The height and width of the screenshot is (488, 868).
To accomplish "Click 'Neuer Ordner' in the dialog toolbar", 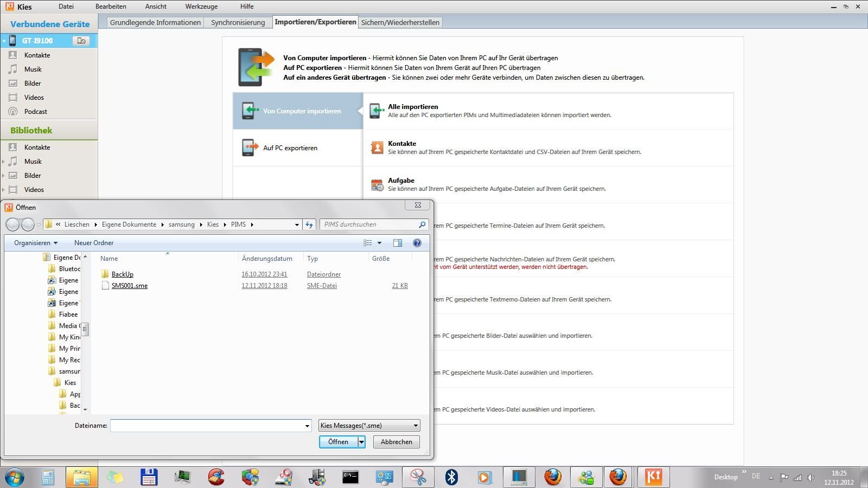I will pos(94,243).
